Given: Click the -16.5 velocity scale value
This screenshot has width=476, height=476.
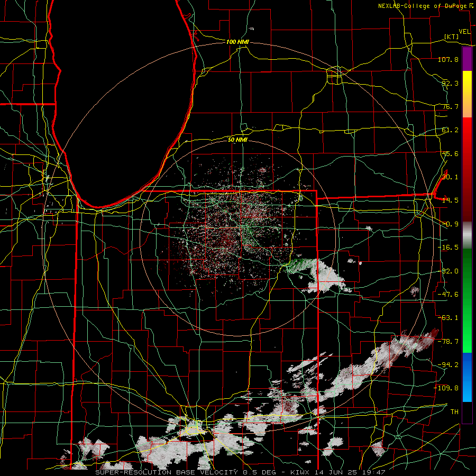Looking at the screenshot, I should coord(448,248).
